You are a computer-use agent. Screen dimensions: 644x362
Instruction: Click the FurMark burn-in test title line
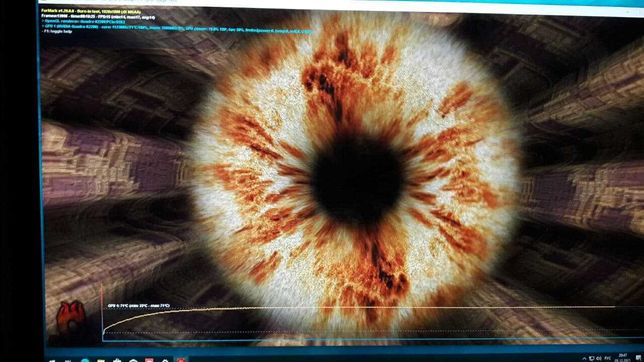tap(91, 12)
